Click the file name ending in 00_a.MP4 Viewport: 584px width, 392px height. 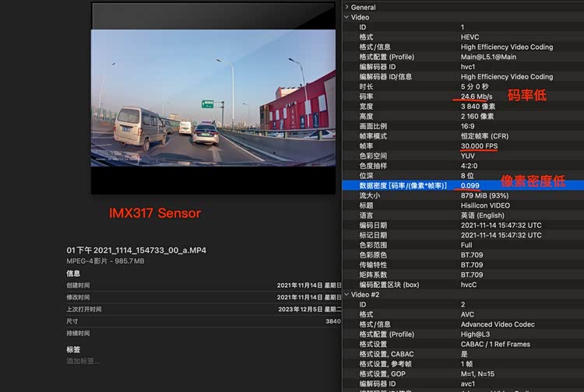pos(135,250)
